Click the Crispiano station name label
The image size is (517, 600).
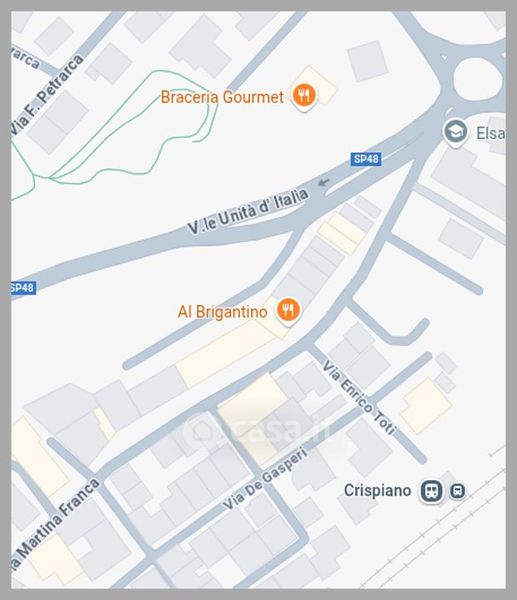point(377,491)
